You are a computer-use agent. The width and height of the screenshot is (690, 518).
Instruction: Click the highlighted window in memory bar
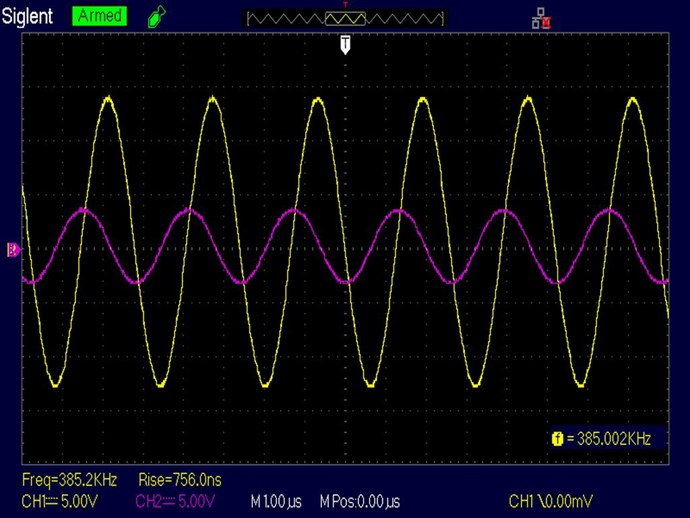click(345, 18)
